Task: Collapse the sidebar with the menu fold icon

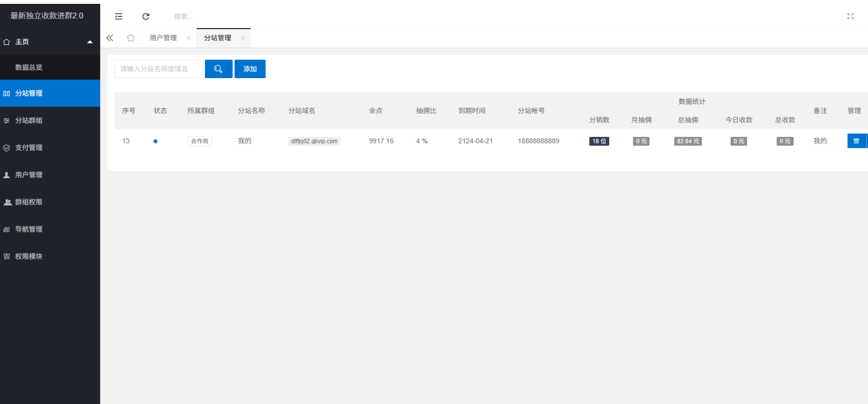Action: coord(119,16)
